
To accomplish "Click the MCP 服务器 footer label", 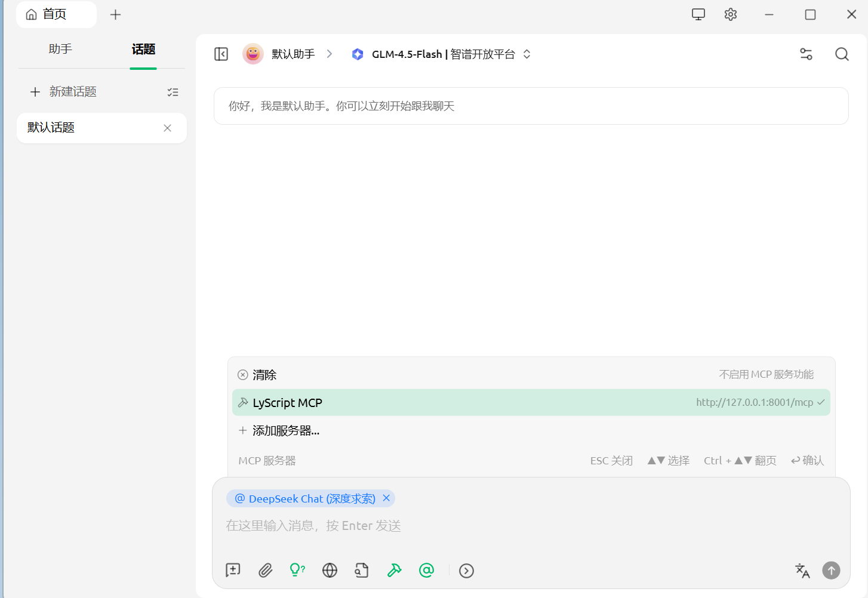I will click(267, 461).
